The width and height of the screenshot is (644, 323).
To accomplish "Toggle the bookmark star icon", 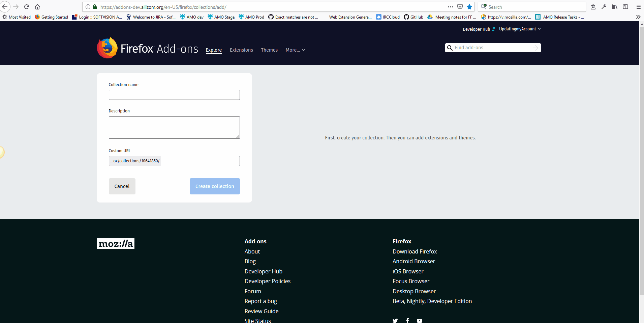I will coord(469,7).
